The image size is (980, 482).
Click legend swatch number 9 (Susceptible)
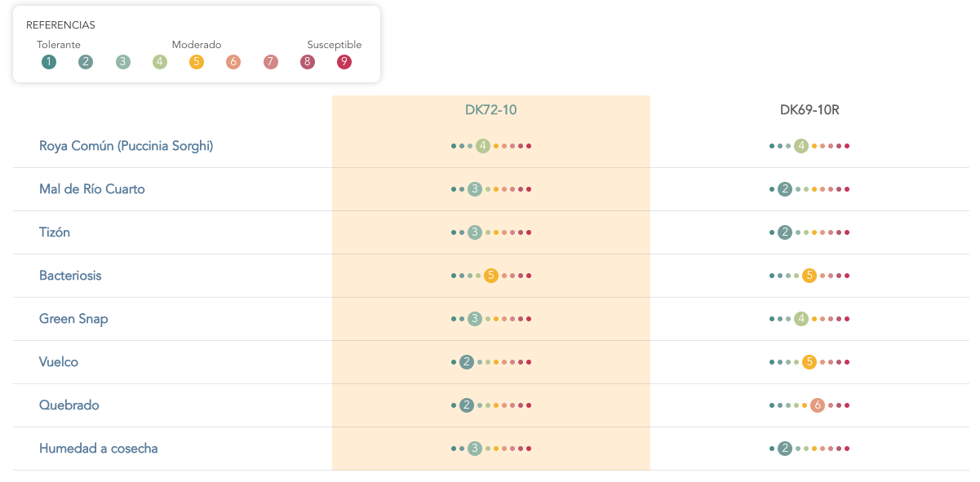pos(344,62)
